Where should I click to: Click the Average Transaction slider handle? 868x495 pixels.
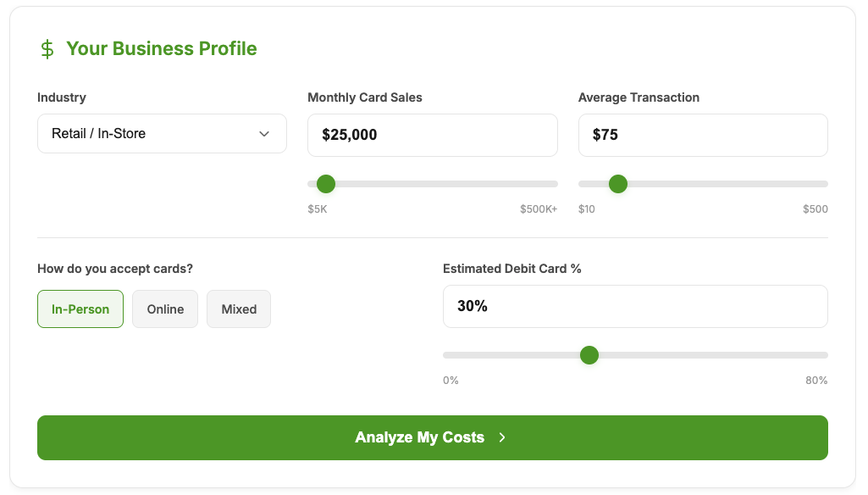(618, 184)
